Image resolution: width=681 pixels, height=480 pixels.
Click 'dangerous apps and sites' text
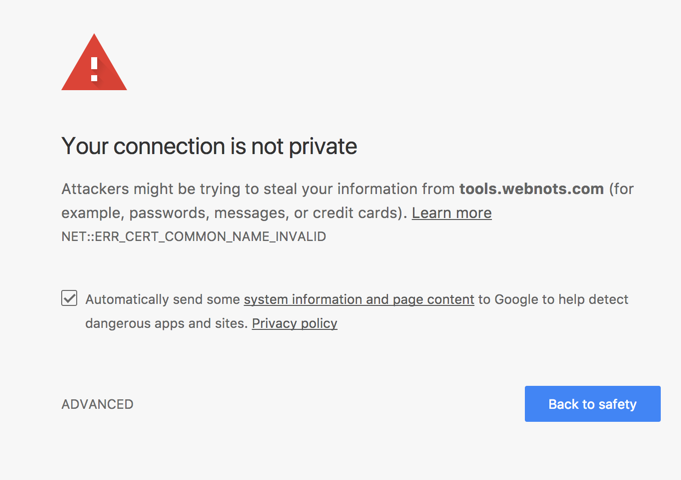(166, 323)
